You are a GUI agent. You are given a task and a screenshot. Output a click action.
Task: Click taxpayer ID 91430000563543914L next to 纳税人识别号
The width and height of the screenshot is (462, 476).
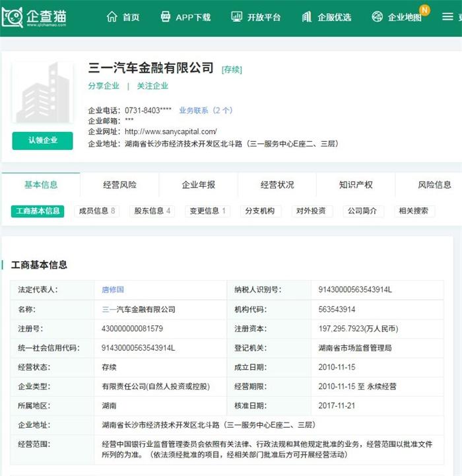tap(355, 290)
